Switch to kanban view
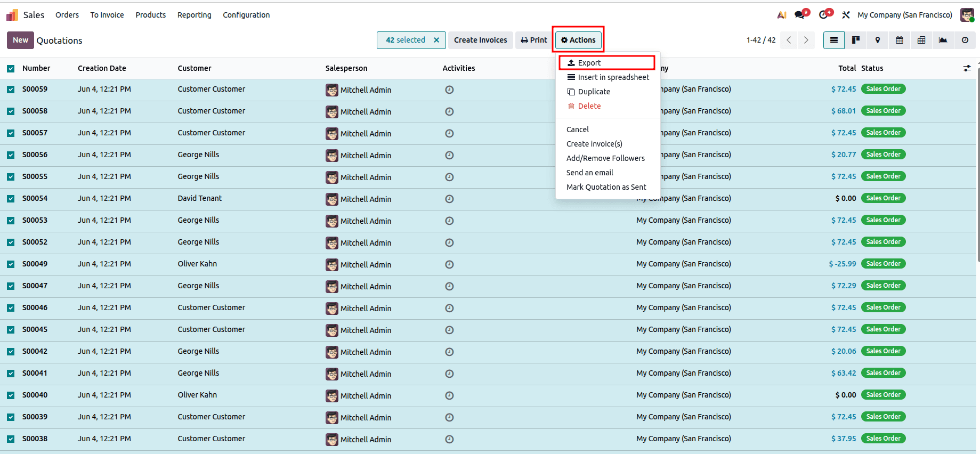The height and width of the screenshot is (454, 980). point(856,40)
